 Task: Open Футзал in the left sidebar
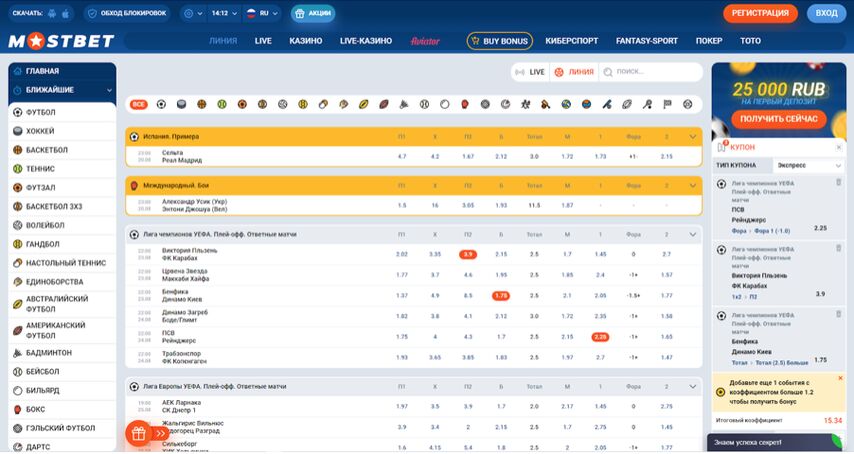[62, 188]
